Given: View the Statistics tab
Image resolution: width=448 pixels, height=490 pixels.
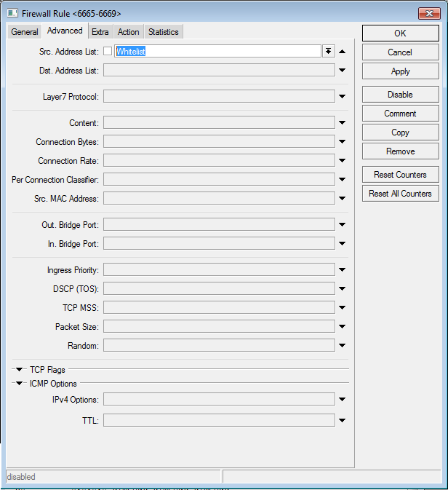Looking at the screenshot, I should (164, 32).
